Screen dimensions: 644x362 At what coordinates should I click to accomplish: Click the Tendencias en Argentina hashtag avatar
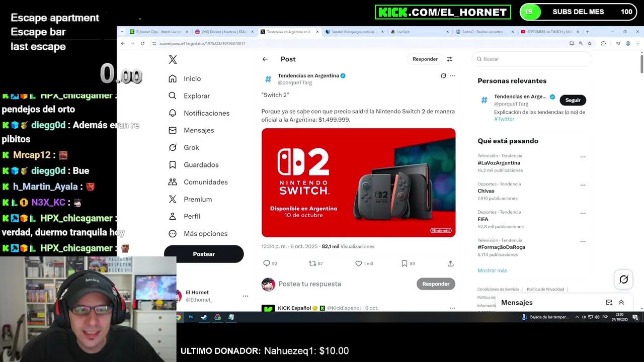[268, 79]
